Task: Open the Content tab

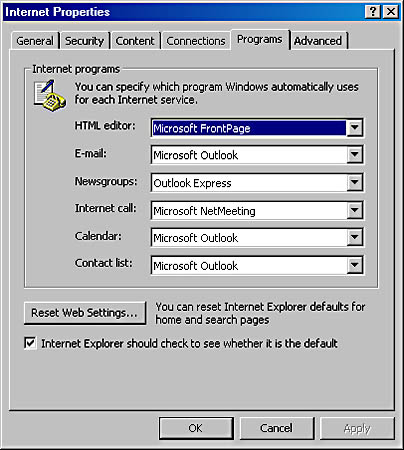Action: point(135,41)
